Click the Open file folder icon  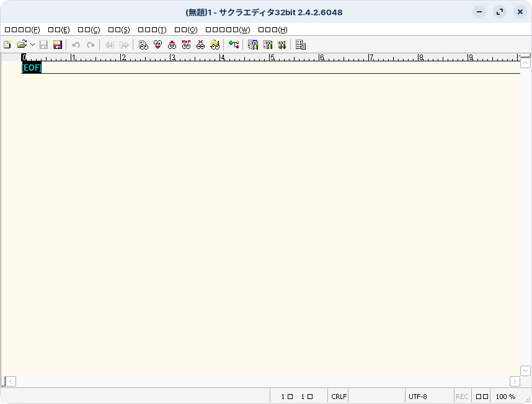pos(22,45)
